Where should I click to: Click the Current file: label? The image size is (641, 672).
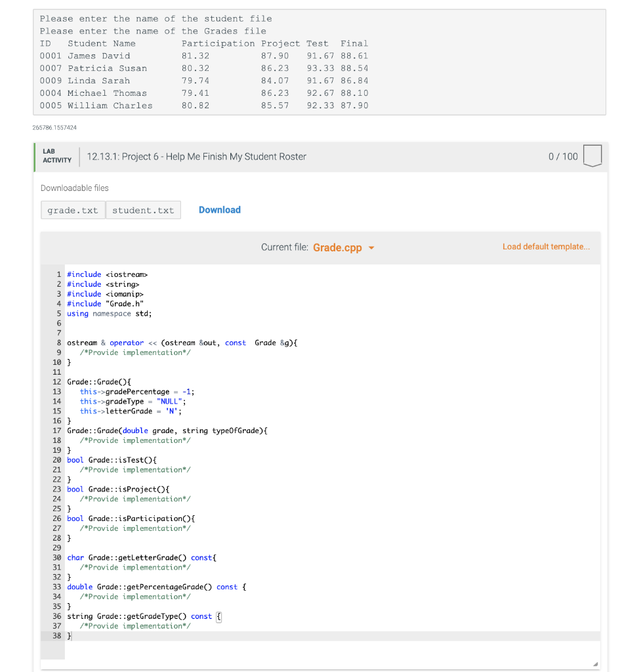pyautogui.click(x=285, y=247)
